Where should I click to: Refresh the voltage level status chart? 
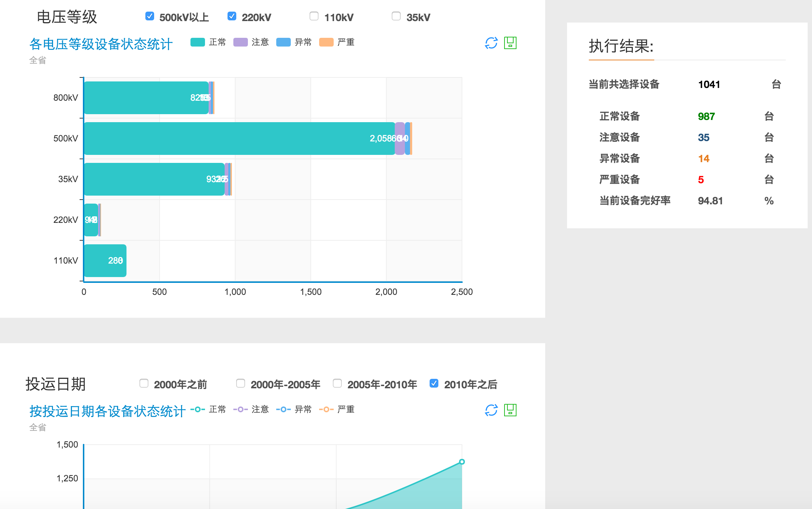491,43
